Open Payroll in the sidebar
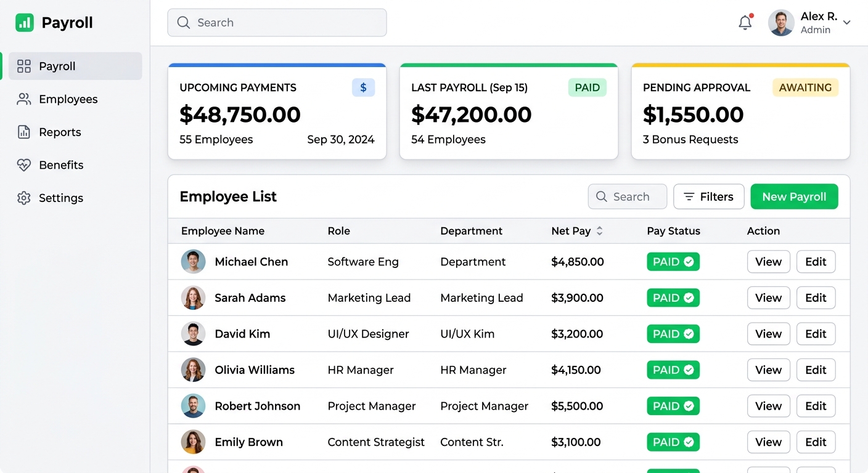 pyautogui.click(x=75, y=66)
